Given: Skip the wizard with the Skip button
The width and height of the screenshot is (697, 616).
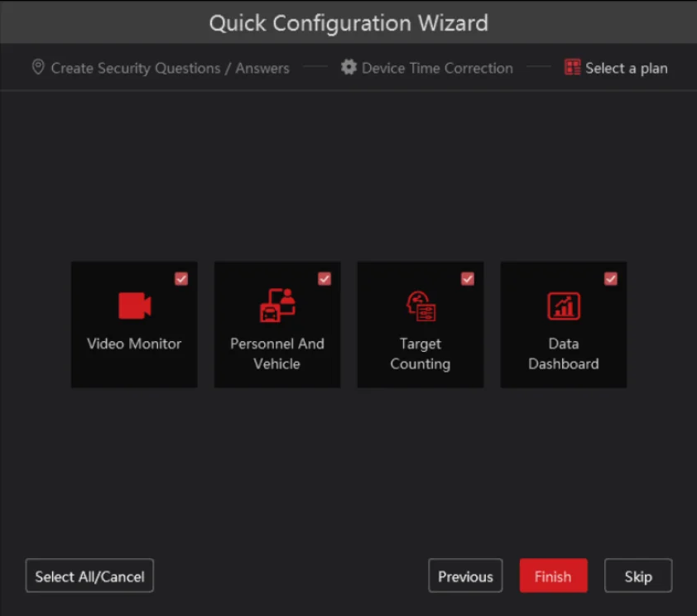Looking at the screenshot, I should click(x=638, y=575).
